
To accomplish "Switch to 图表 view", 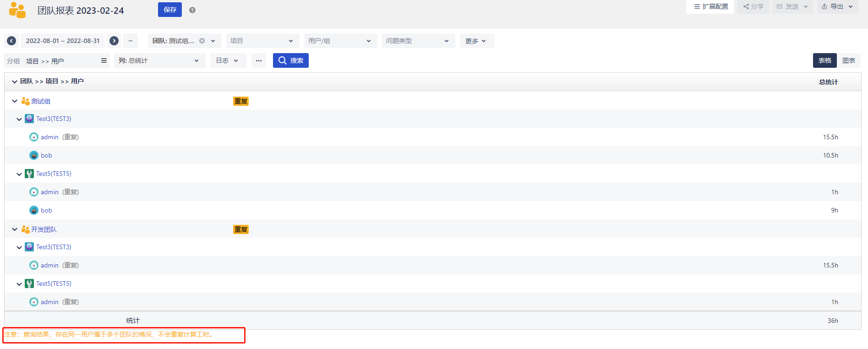I will pos(848,60).
